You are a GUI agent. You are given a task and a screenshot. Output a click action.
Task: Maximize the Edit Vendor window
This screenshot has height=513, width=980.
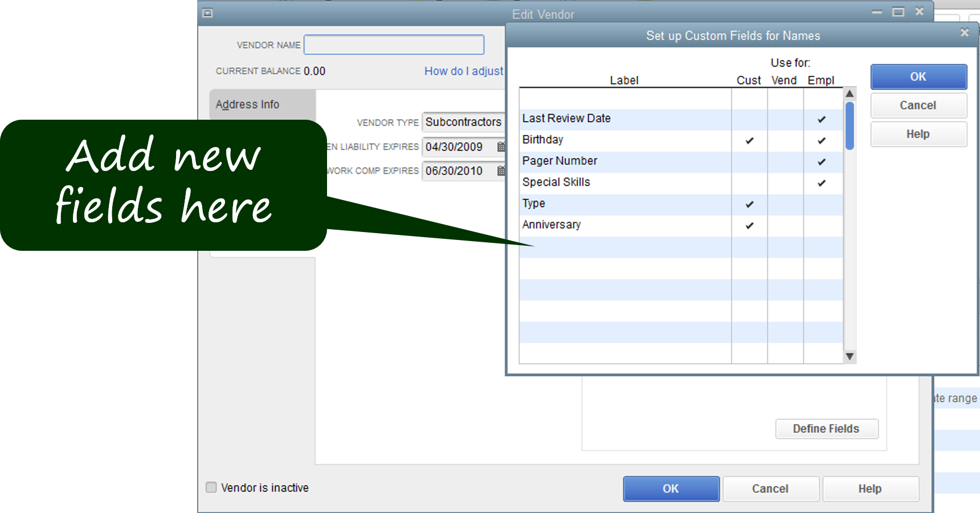coord(899,12)
